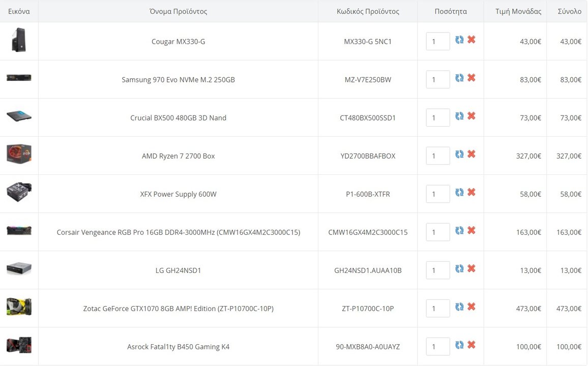The image size is (588, 366).
Task: Click the XFX power supply thumbnail
Action: (x=19, y=192)
